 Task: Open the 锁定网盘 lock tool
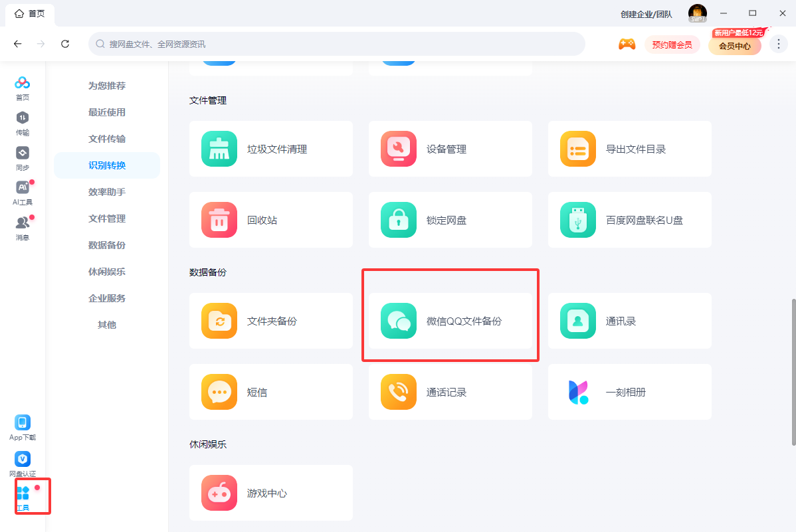pyautogui.click(x=450, y=220)
